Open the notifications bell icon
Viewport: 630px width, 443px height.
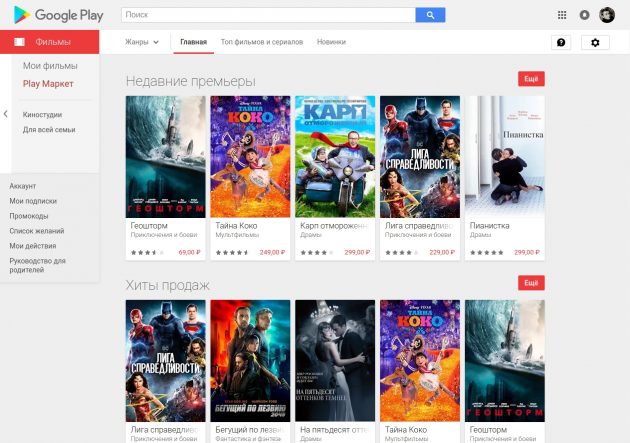point(584,15)
